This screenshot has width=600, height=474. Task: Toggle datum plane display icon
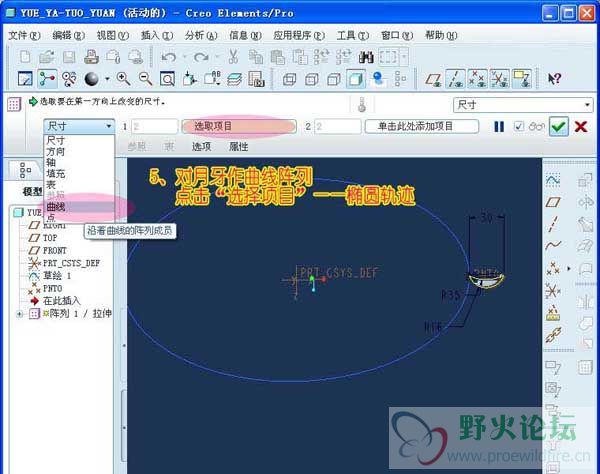tap(433, 79)
